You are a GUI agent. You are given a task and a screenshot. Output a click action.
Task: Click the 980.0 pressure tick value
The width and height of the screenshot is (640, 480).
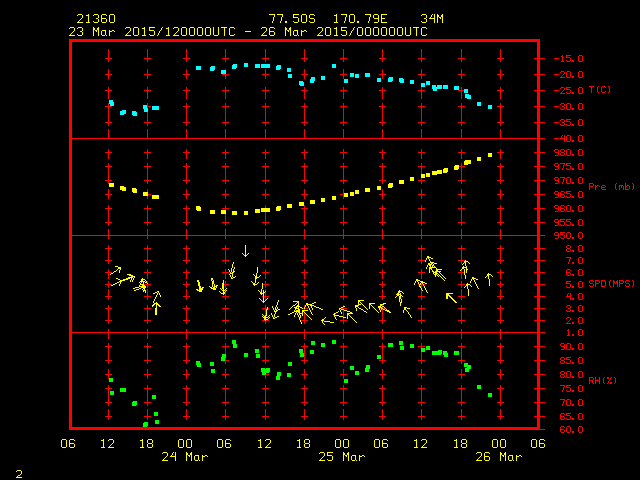click(569, 153)
